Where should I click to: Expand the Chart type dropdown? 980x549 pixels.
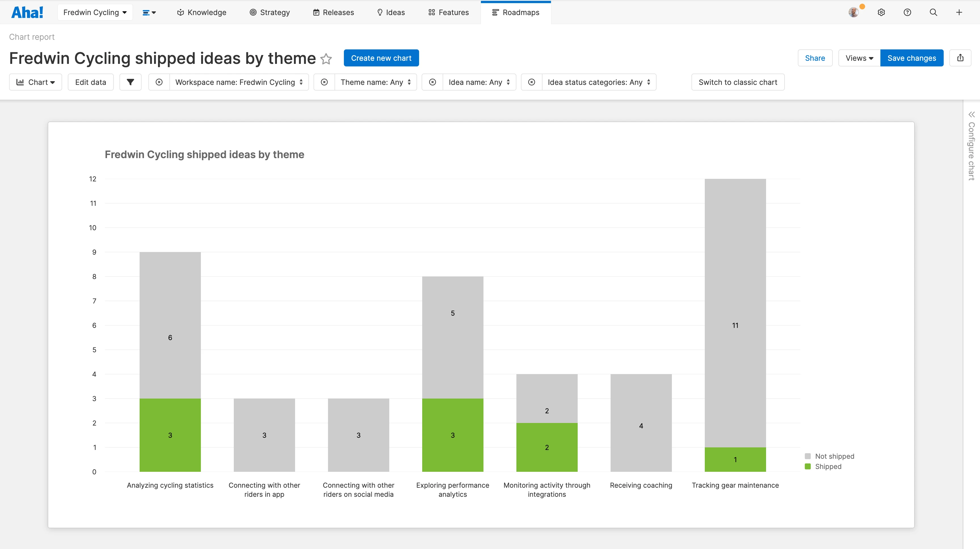(x=35, y=82)
